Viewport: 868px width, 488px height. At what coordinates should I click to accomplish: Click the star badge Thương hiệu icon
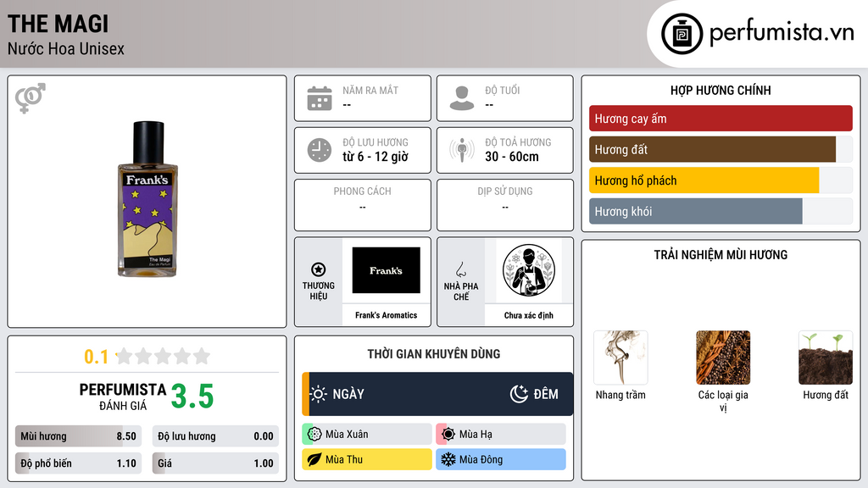(x=319, y=269)
